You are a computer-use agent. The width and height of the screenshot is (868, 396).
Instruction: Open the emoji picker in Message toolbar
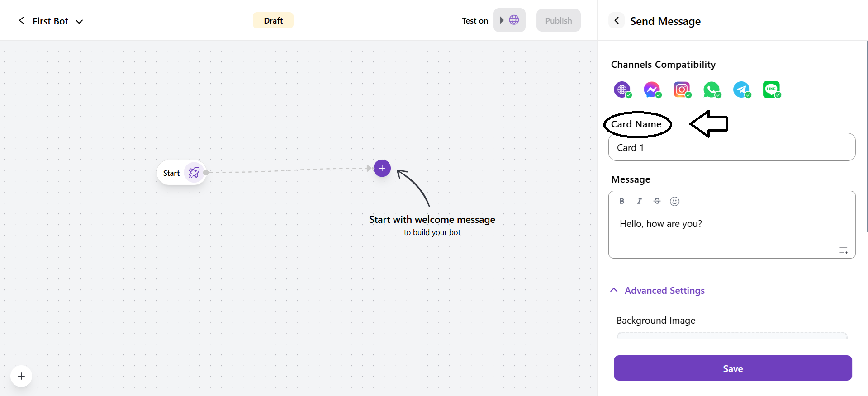(674, 201)
